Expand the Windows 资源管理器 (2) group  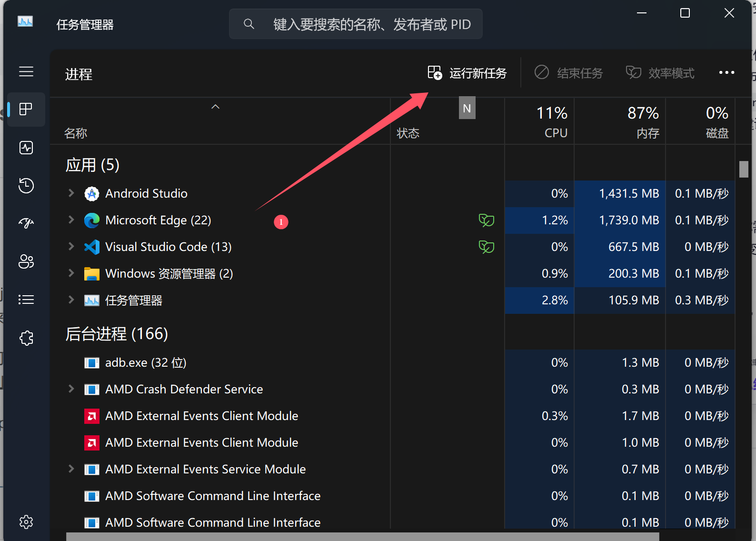coord(71,273)
